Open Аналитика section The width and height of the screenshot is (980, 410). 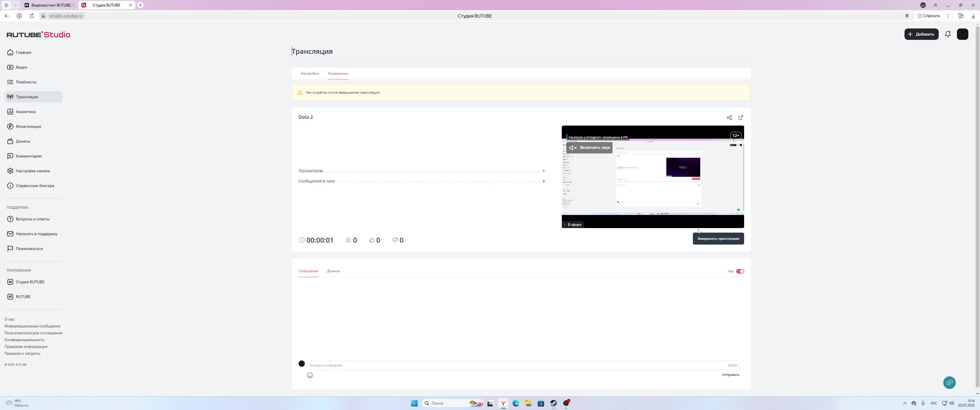(34, 112)
